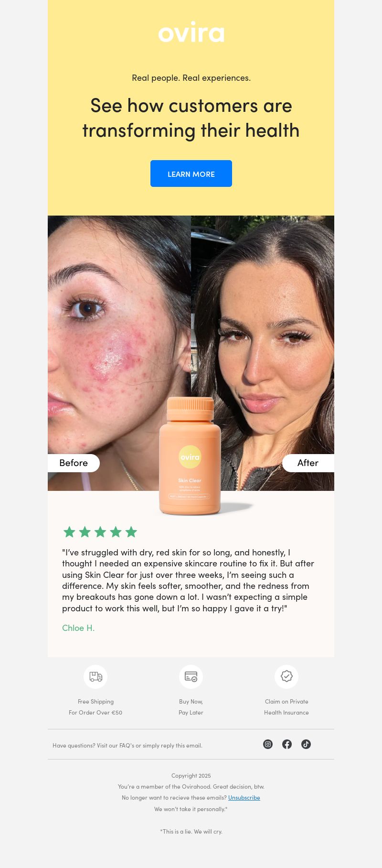382x868 pixels.
Task: Click the FAQ's help text in footer
Action: 127,745
